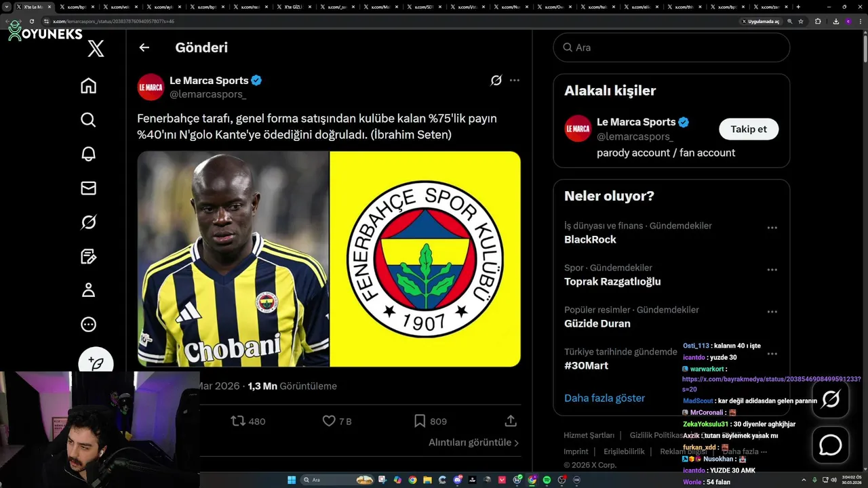
Task: Click @lemarcaspors_ handle under post author
Action: pos(208,94)
